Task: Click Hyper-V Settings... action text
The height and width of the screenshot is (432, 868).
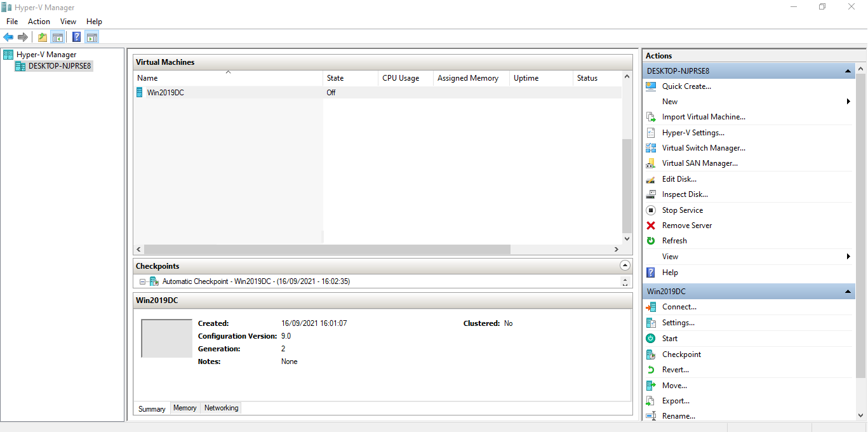Action: [693, 133]
